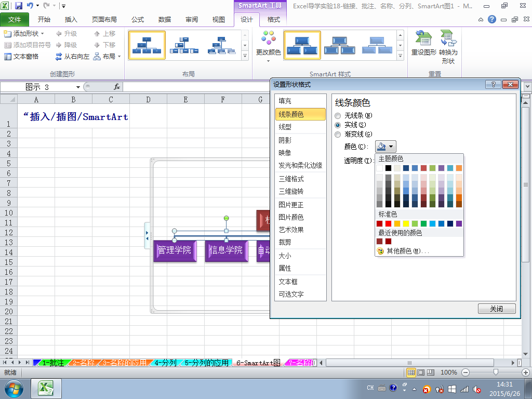532x399 pixels.
Task: Select first organization chart layout thumbnail
Action: tap(147, 45)
